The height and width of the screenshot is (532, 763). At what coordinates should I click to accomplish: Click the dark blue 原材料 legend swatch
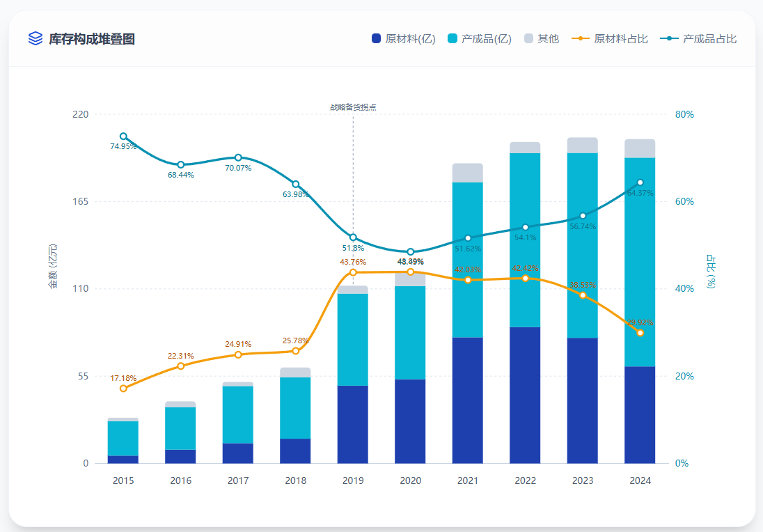tap(377, 39)
